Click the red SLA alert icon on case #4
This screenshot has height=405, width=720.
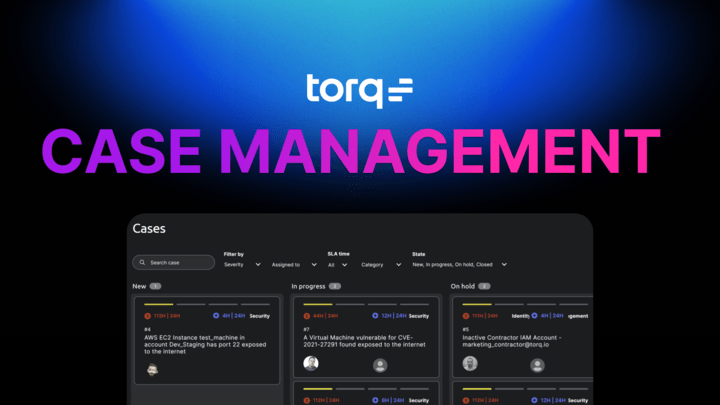pos(147,316)
